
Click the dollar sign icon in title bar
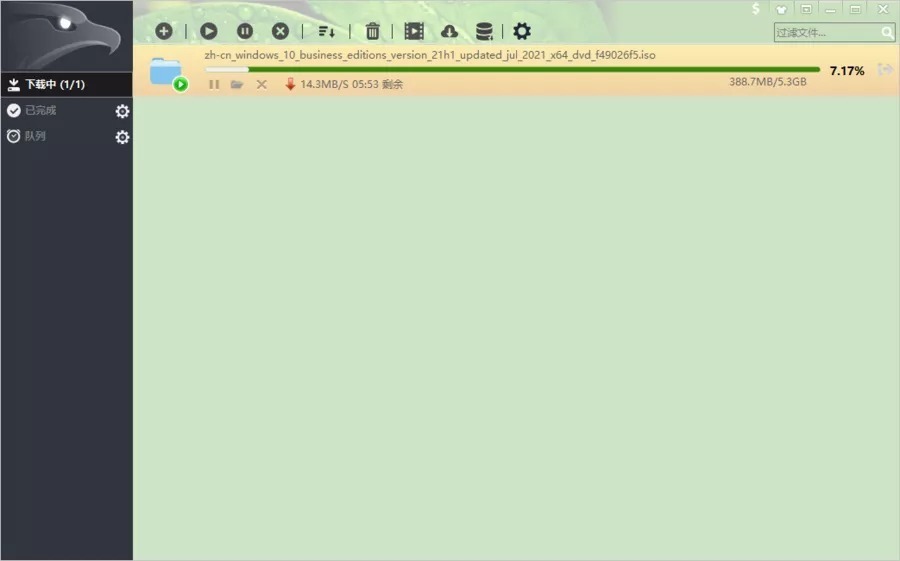[x=756, y=9]
